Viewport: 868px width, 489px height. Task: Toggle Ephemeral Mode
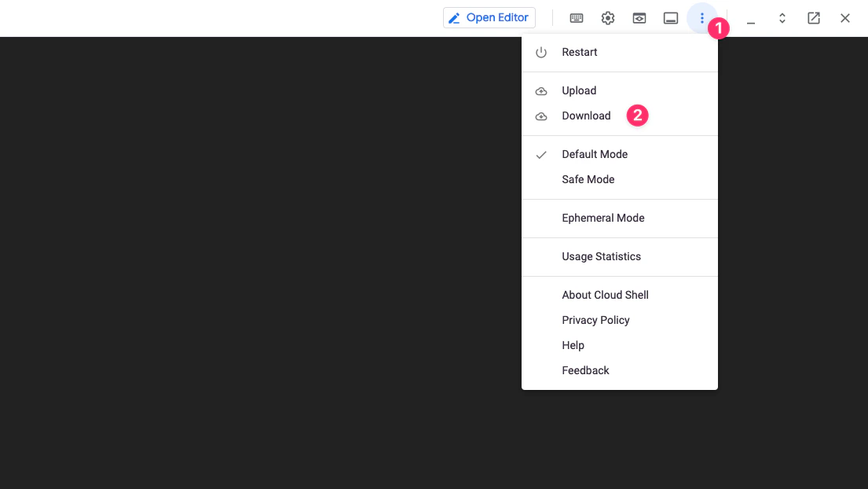(x=603, y=218)
